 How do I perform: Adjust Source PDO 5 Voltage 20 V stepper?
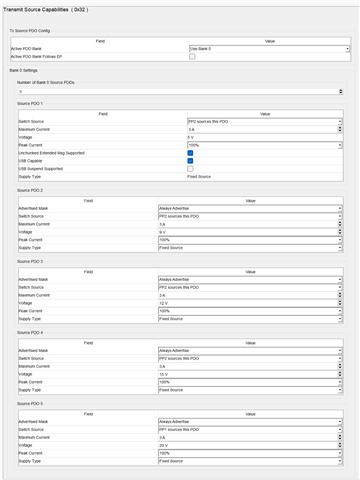(x=340, y=445)
